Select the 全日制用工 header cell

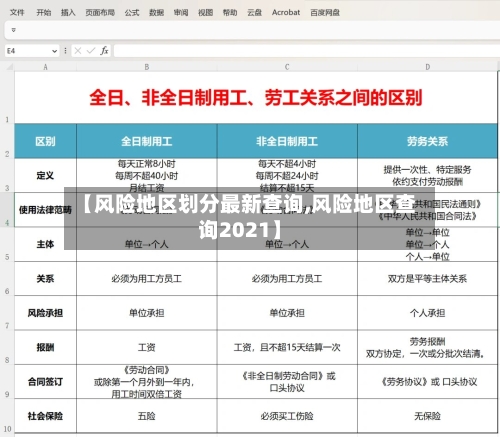click(147, 141)
